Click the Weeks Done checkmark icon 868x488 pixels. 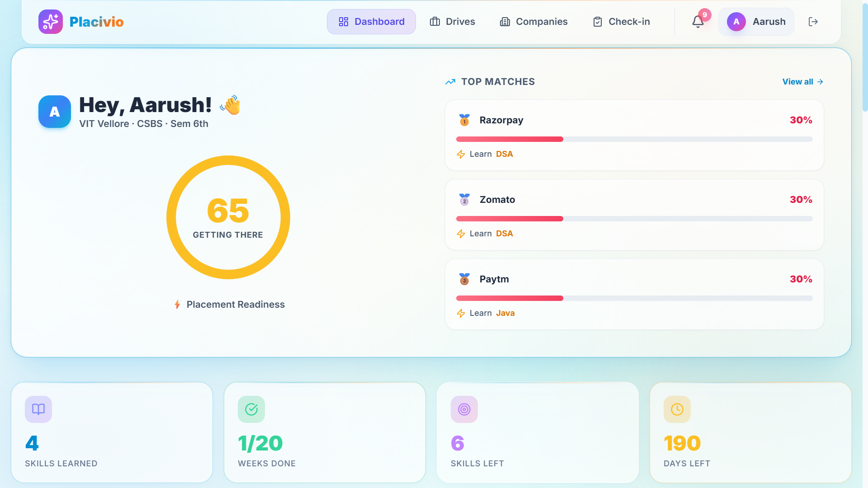(x=251, y=409)
